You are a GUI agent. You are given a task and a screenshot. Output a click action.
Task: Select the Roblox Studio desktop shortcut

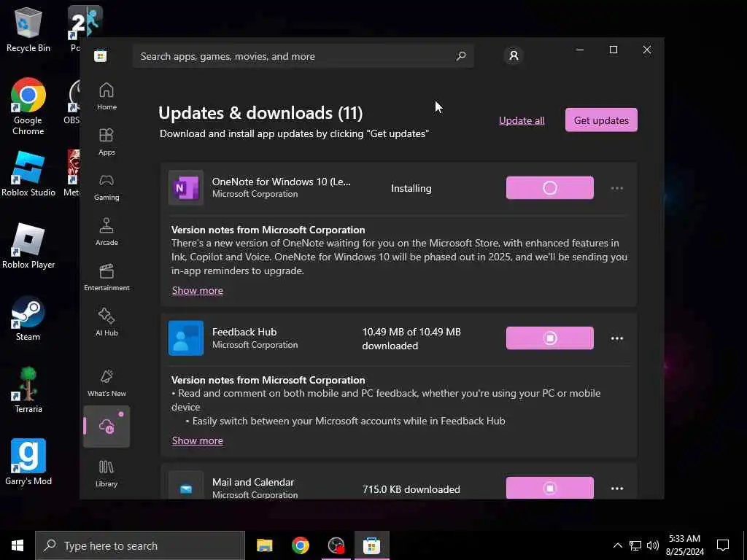(28, 174)
